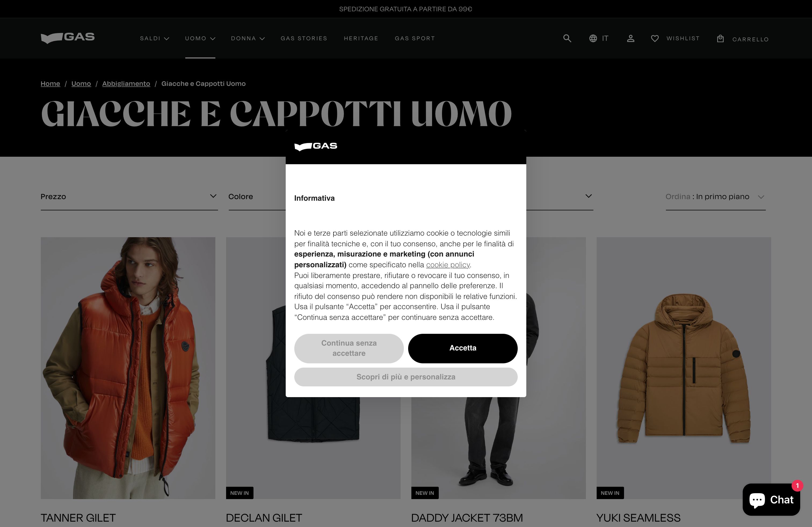
Task: Go to Abbigliamento breadcrumb link
Action: tap(126, 83)
